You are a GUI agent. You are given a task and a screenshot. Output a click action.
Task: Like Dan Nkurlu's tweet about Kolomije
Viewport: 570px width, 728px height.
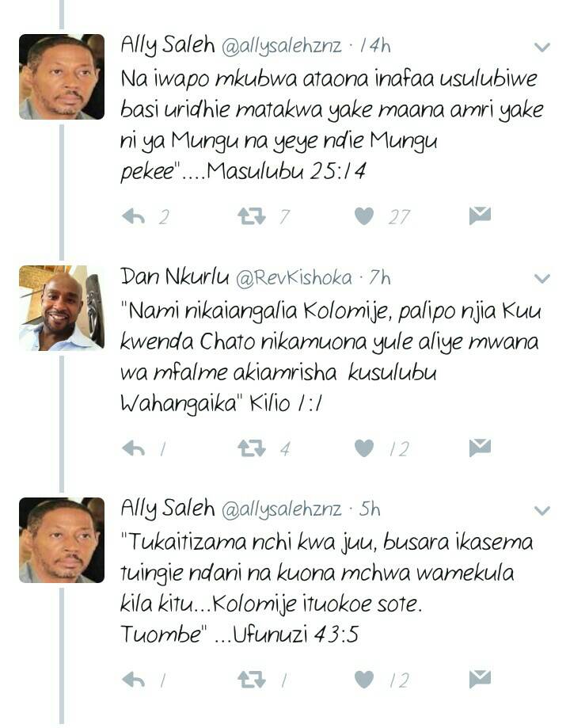tap(364, 448)
